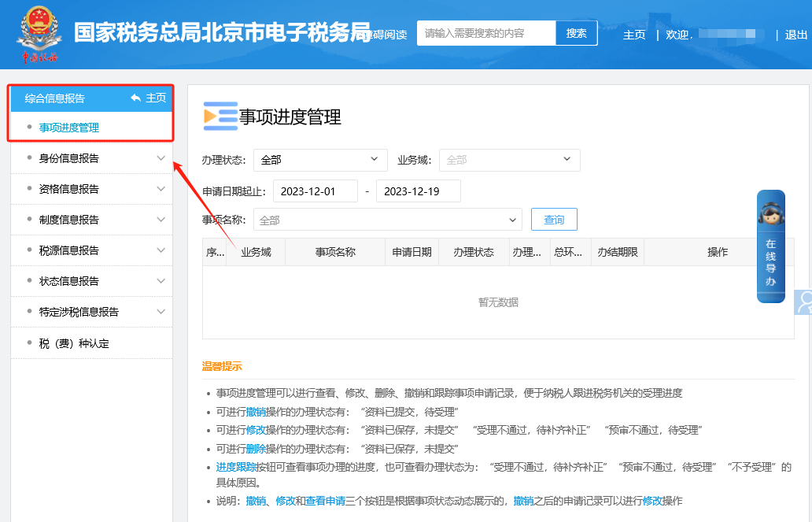Open the 办理状态 dropdown
This screenshot has height=522, width=812.
pos(319,160)
